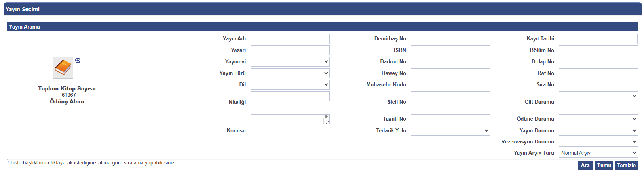
Task: Focus the Konusu text area
Action: click(287, 119)
